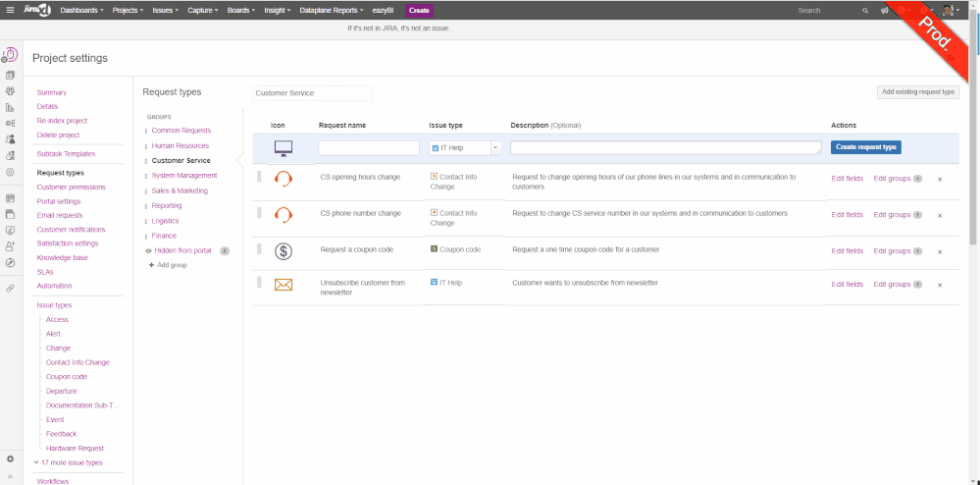The image size is (980, 485).
Task: Open the hamburger menu in the header
Action: pos(10,10)
